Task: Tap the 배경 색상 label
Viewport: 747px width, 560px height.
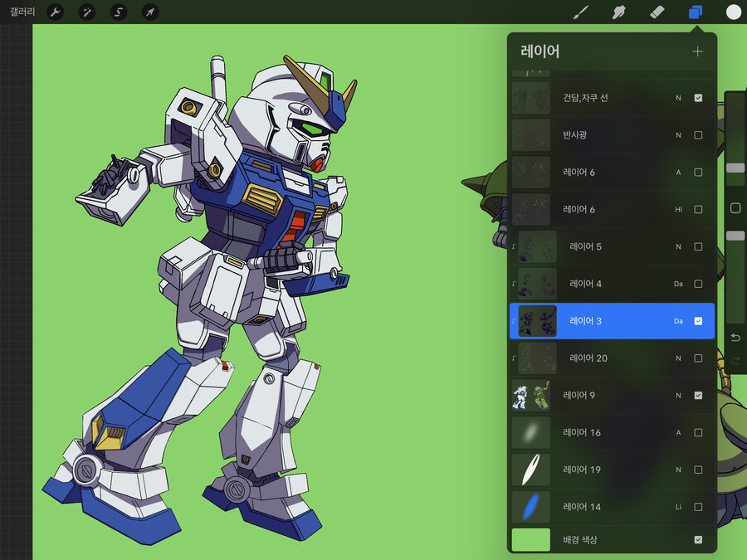Action: 580,539
